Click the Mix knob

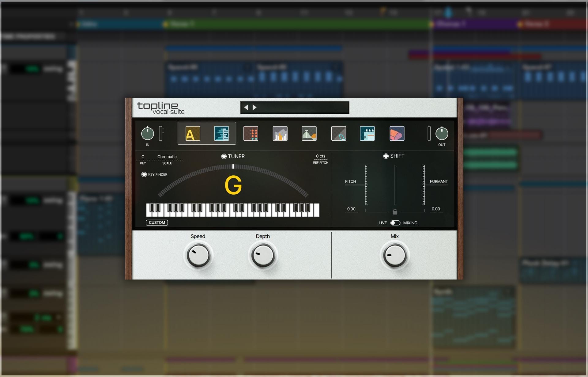[395, 255]
